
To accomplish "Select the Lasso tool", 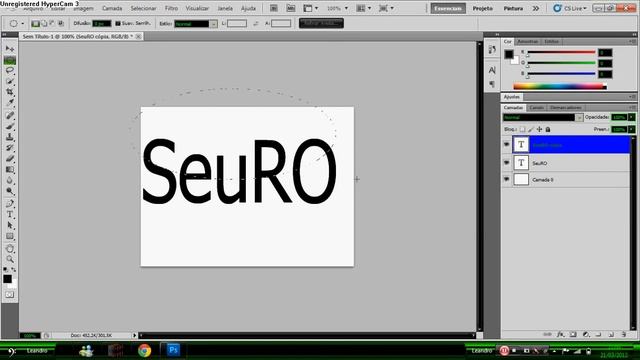I will [10, 71].
